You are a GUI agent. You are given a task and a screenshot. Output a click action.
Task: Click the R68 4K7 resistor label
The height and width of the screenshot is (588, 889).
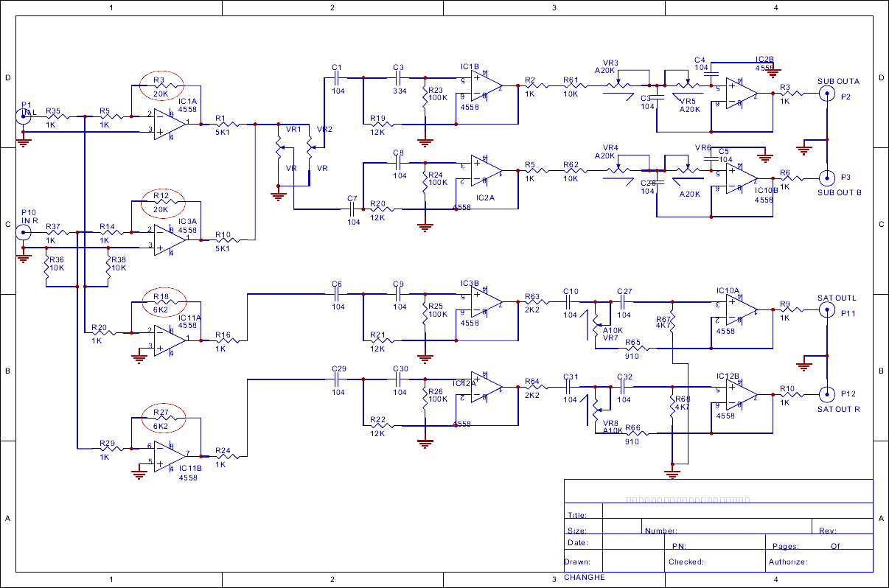[x=682, y=402]
